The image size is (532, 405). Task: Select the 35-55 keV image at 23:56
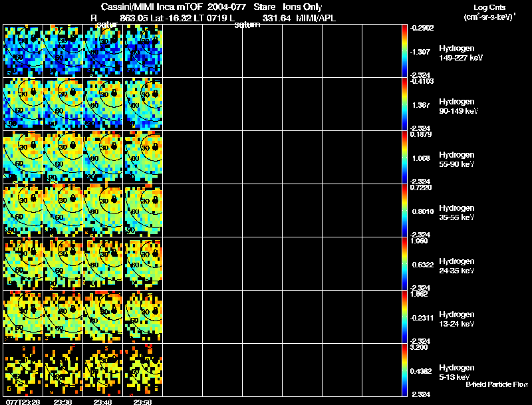pyautogui.click(x=143, y=211)
